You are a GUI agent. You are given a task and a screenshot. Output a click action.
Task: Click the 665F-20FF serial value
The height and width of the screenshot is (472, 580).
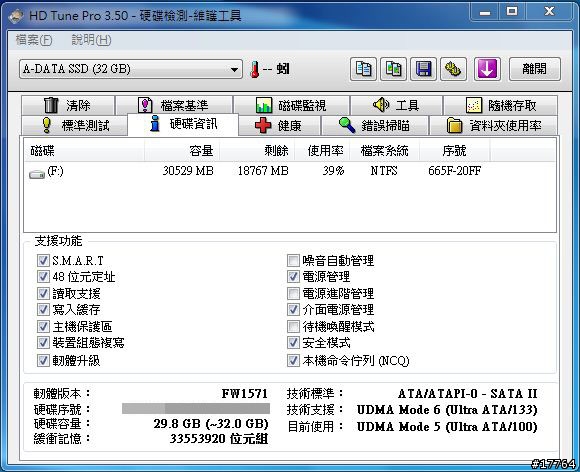[x=455, y=171]
